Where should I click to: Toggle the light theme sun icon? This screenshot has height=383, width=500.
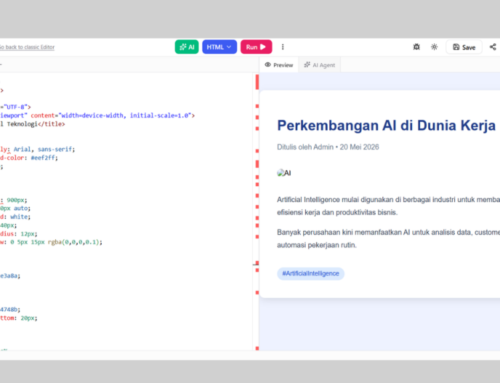[434, 47]
